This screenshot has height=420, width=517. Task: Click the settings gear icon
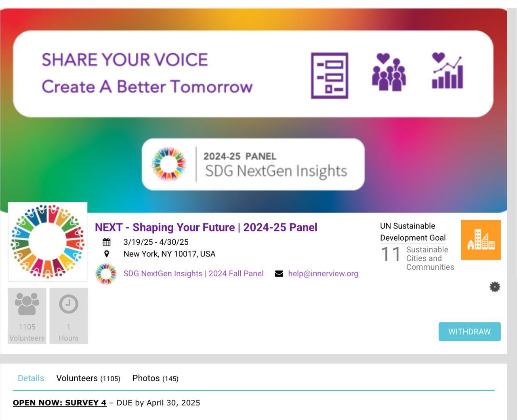495,287
